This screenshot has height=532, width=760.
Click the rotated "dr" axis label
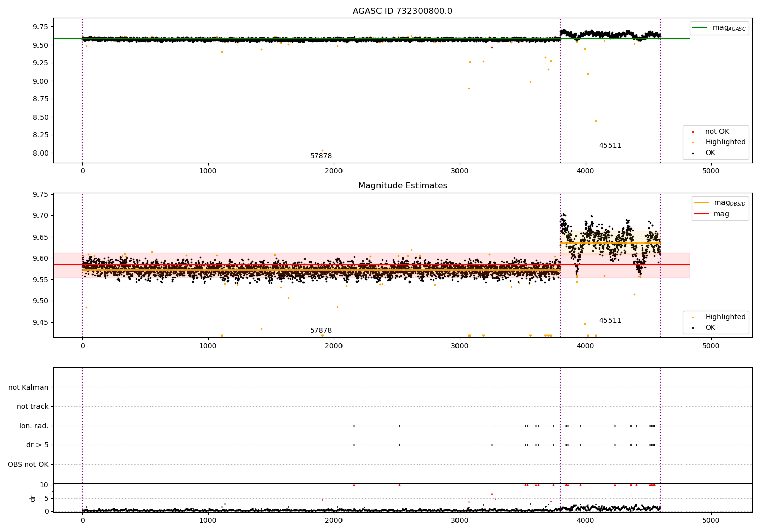(x=33, y=499)
